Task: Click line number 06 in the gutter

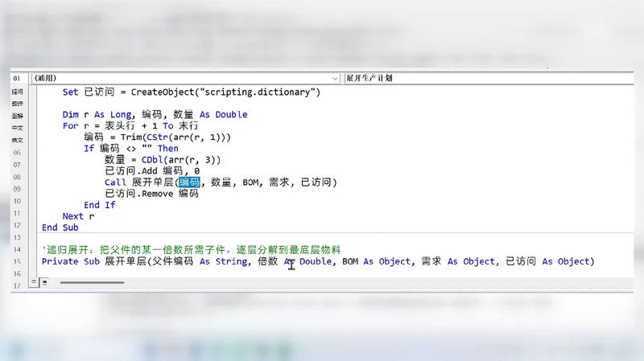Action: tap(17, 153)
